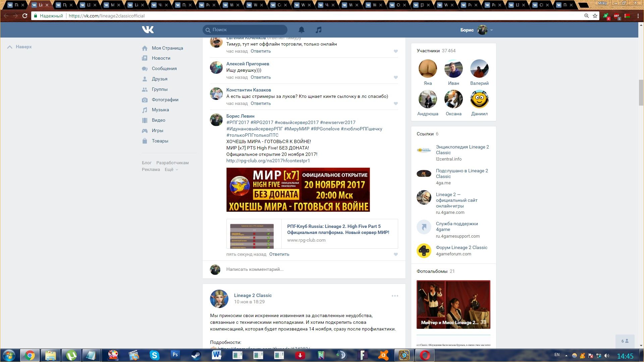Open the Игры gamepad icon in the sidebar

click(145, 131)
